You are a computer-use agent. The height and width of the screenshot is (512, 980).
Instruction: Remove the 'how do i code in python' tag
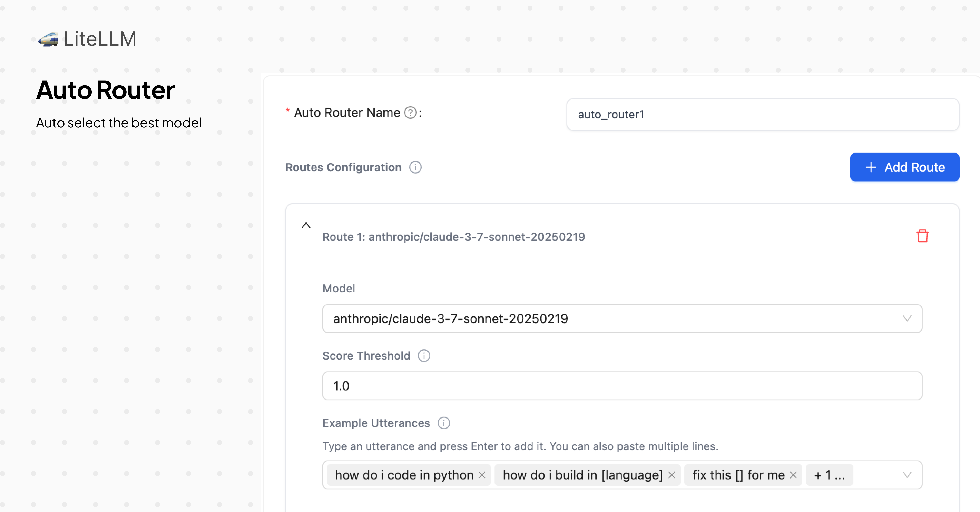482,475
